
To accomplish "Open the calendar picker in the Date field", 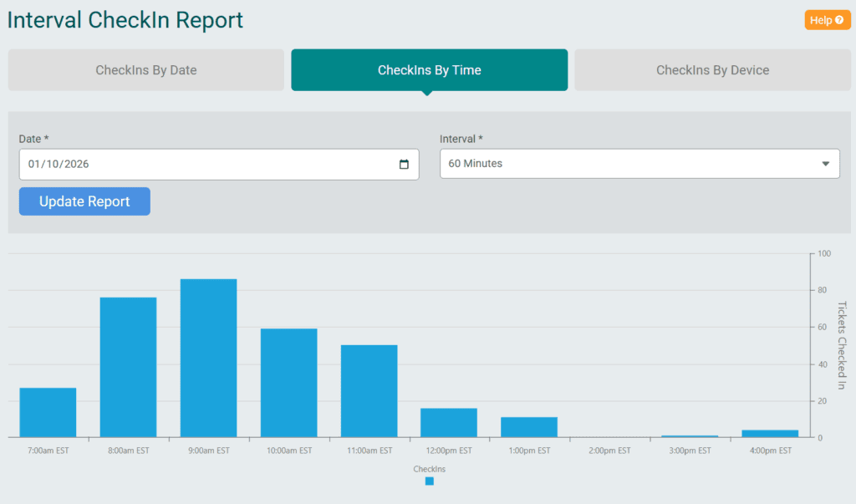I will click(404, 164).
